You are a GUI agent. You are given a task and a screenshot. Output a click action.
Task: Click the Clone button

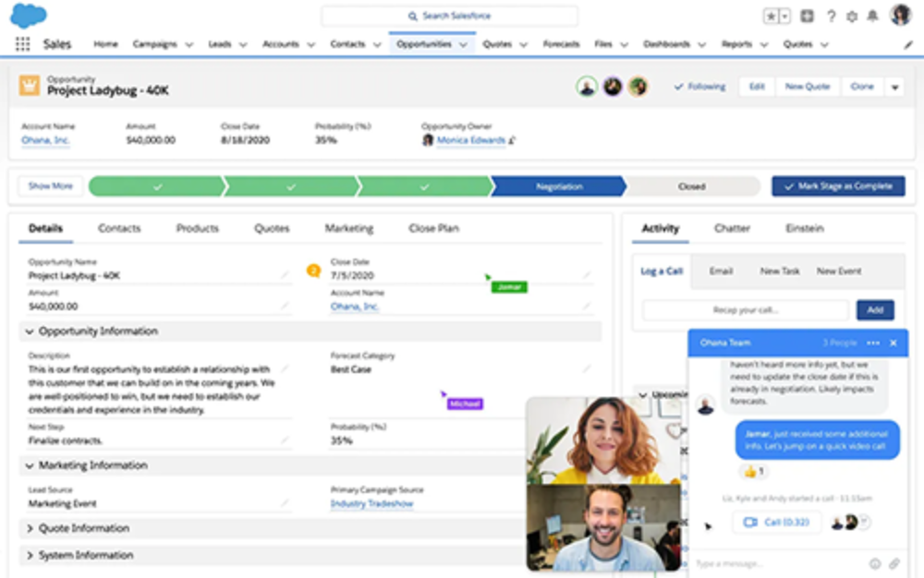click(x=862, y=87)
